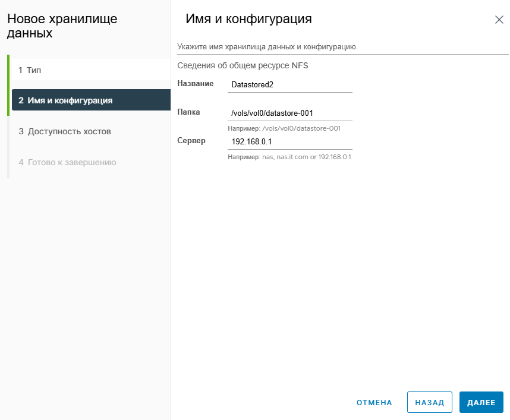Click the Имя и конфигурация page title
Image resolution: width=510 pixels, height=420 pixels.
pyautogui.click(x=248, y=19)
